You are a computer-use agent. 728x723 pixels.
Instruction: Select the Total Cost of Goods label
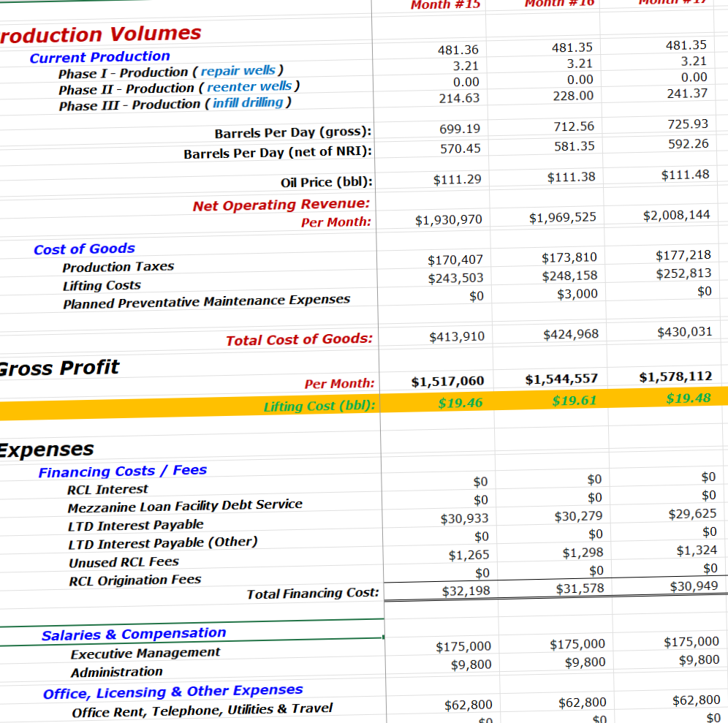click(300, 339)
